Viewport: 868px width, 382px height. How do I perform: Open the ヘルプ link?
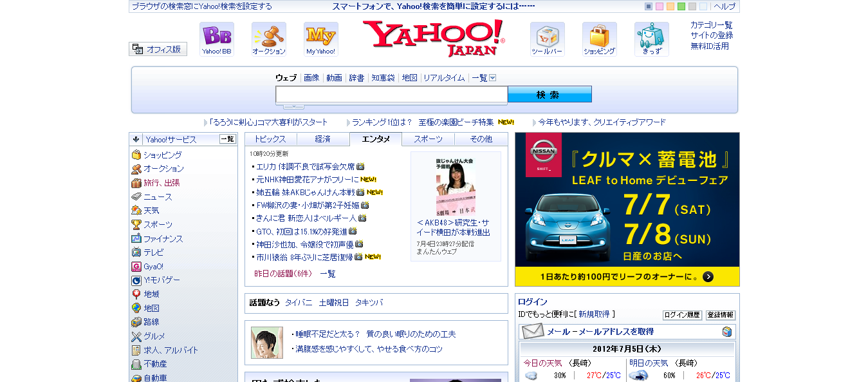(725, 6)
